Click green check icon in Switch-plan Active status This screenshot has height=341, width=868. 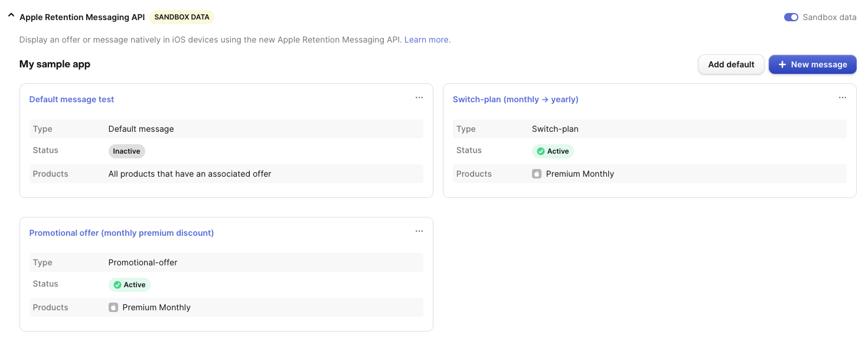[x=540, y=151]
